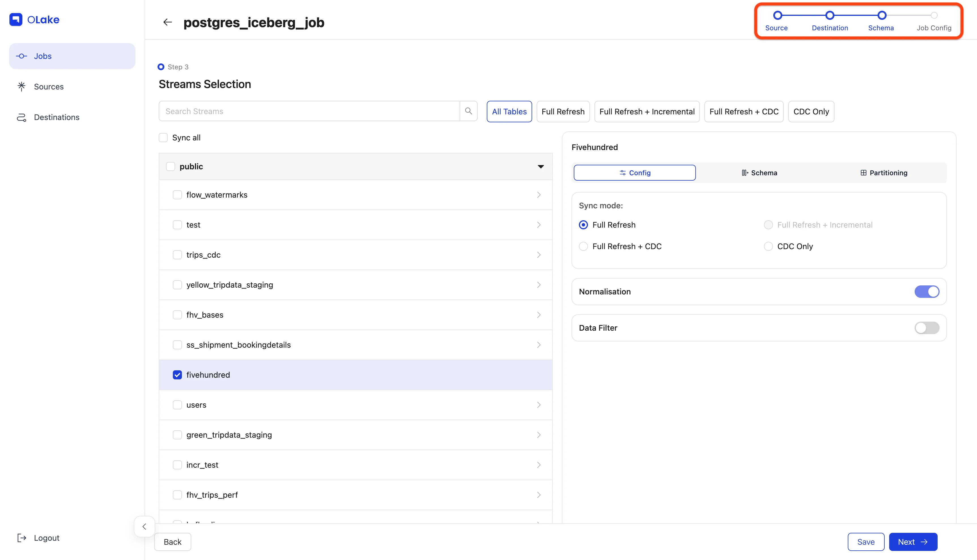This screenshot has width=977, height=560.
Task: Enable the Data Filter toggle
Action: point(927,328)
